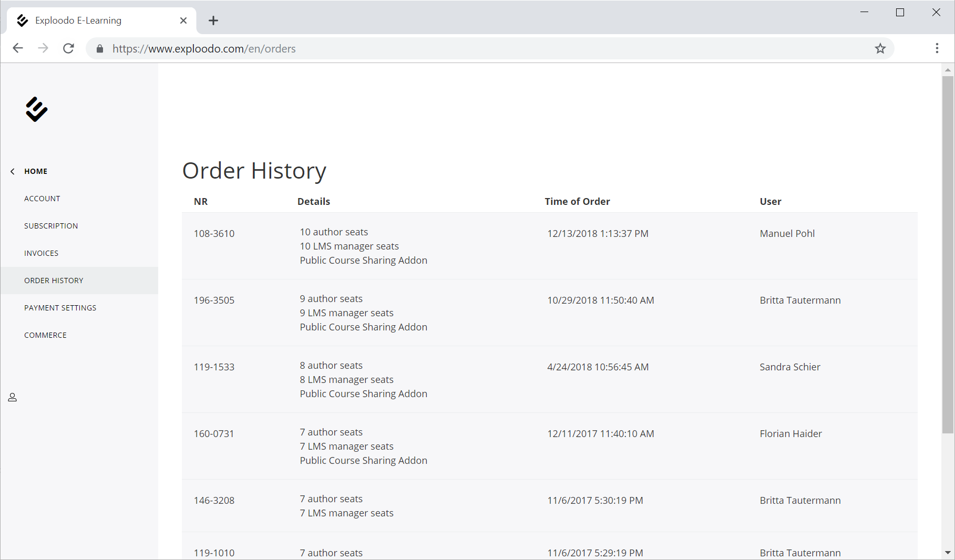Bookmark this page with the star icon
Screen dimensions: 955x560
(x=880, y=49)
